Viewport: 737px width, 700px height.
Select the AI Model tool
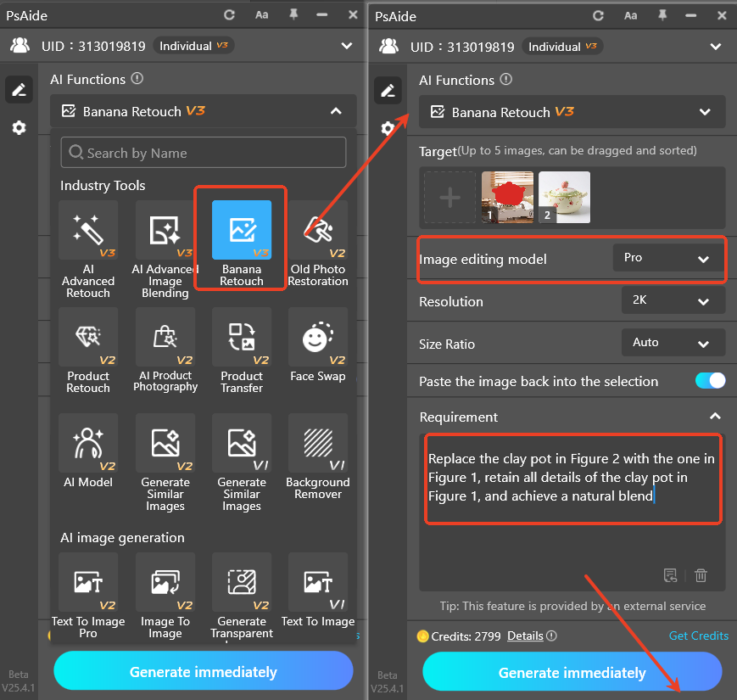click(88, 444)
